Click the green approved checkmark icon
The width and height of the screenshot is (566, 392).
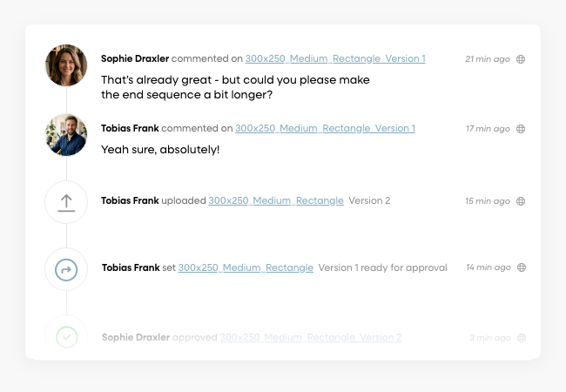point(66,336)
